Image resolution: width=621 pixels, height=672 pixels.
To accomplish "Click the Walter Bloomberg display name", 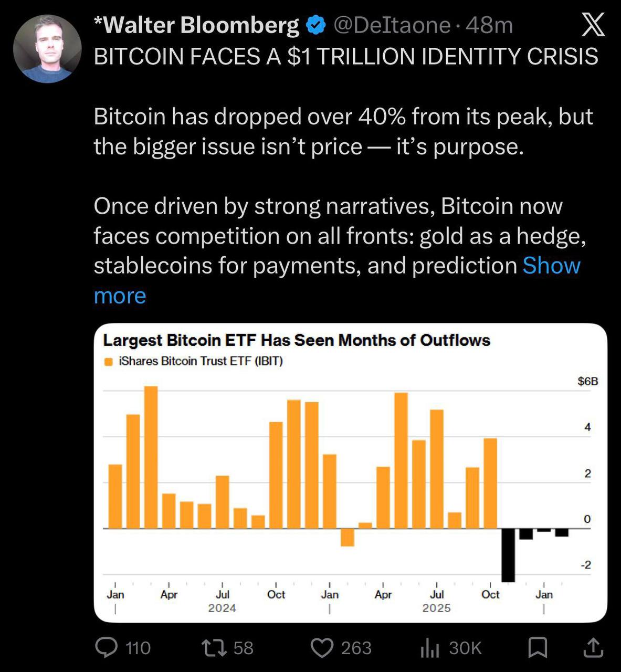I will pos(196,25).
